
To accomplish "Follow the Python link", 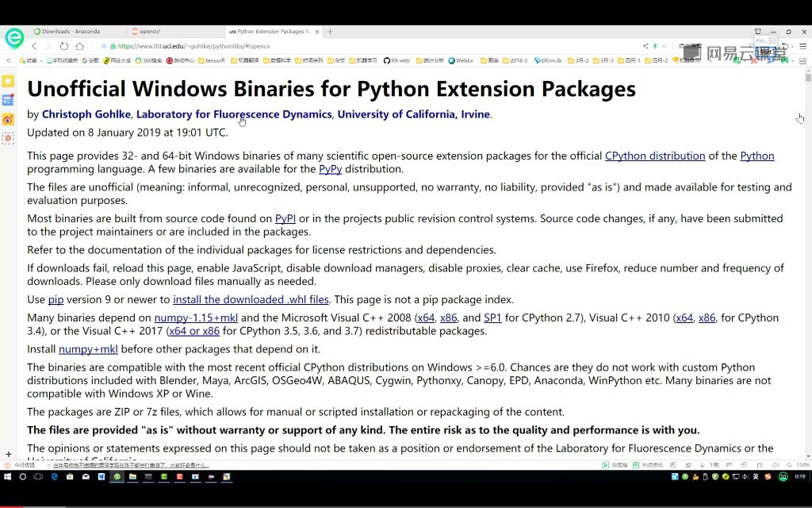I will (757, 156).
